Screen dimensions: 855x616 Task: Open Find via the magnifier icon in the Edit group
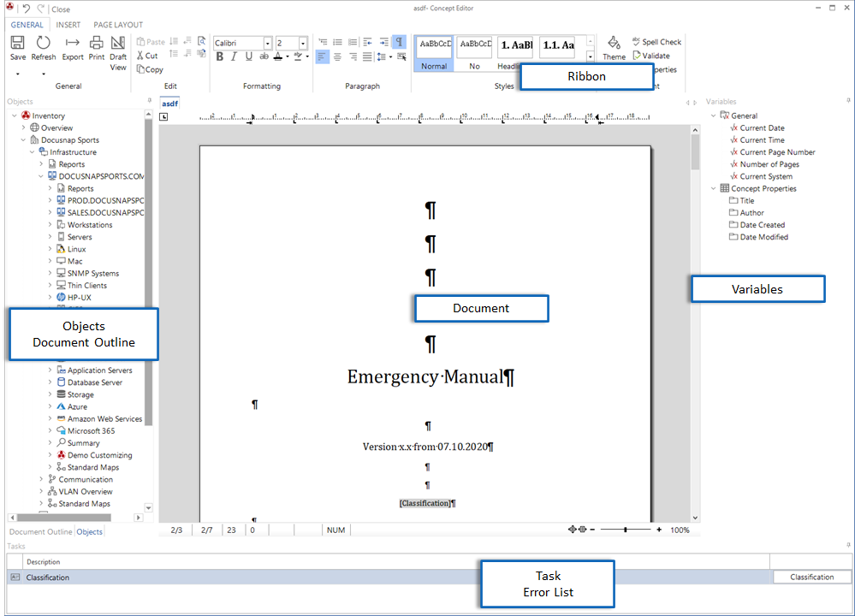tap(201, 41)
